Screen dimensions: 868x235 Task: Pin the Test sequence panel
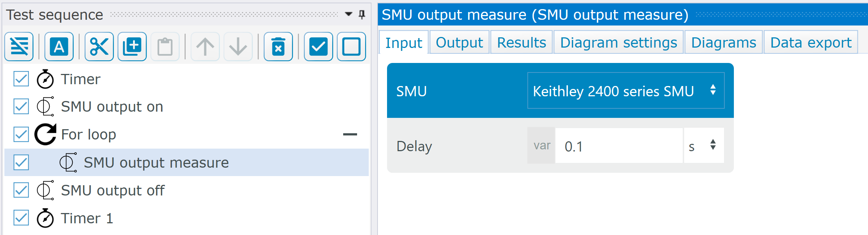[x=362, y=15]
